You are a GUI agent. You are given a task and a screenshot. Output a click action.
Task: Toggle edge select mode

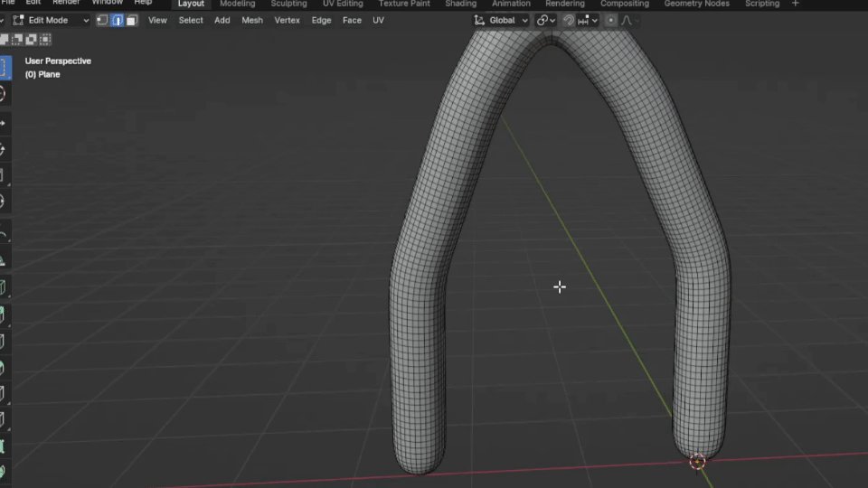[x=117, y=20]
